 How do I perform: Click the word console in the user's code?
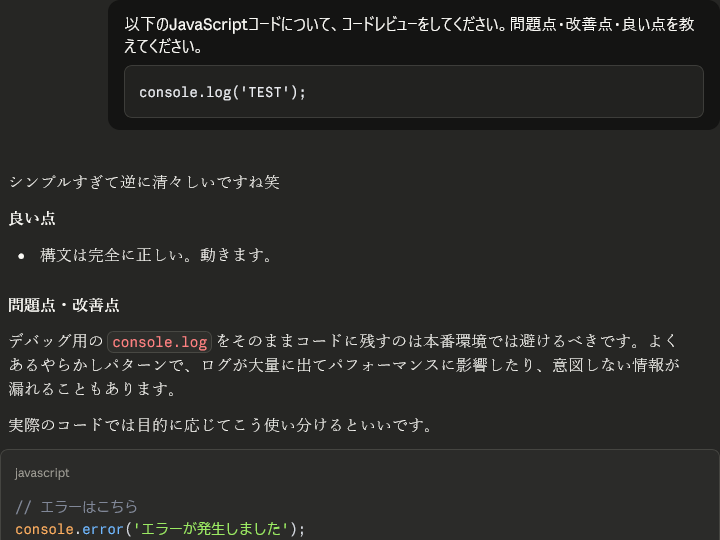click(x=167, y=93)
